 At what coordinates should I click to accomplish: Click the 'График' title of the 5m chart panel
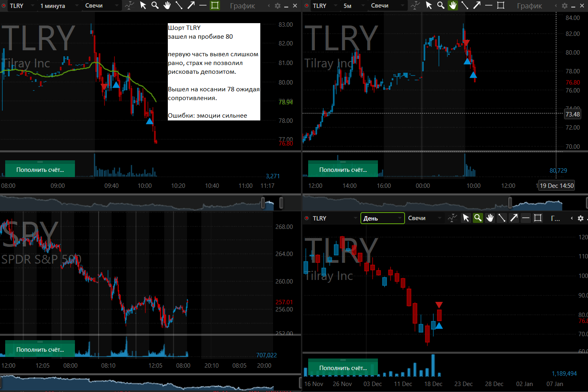tap(529, 6)
